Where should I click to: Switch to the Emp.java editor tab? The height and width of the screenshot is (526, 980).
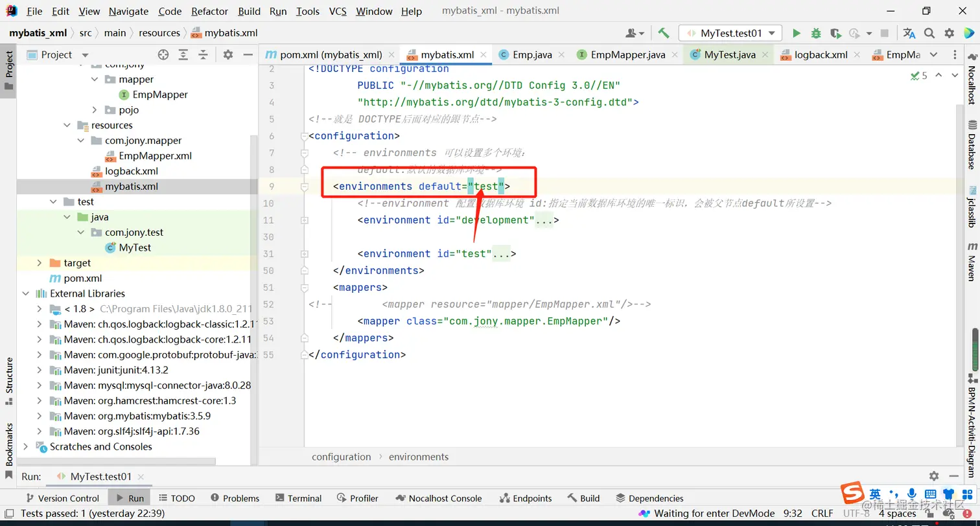(532, 54)
